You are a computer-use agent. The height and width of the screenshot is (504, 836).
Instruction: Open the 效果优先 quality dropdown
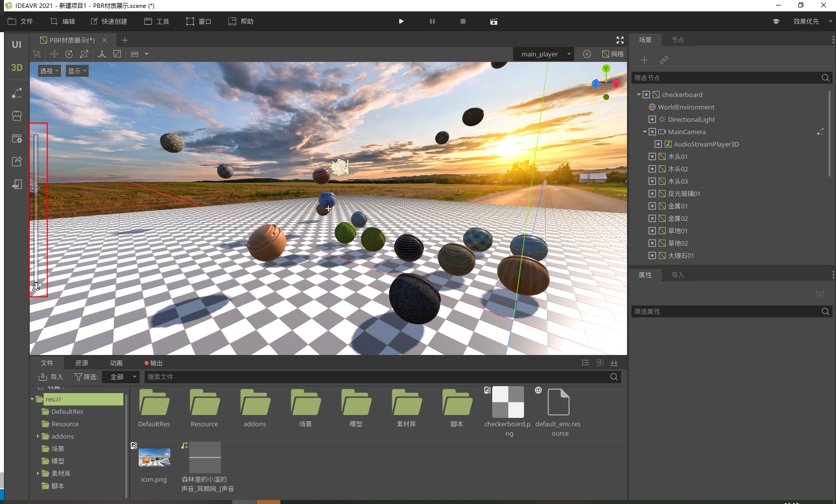point(812,21)
